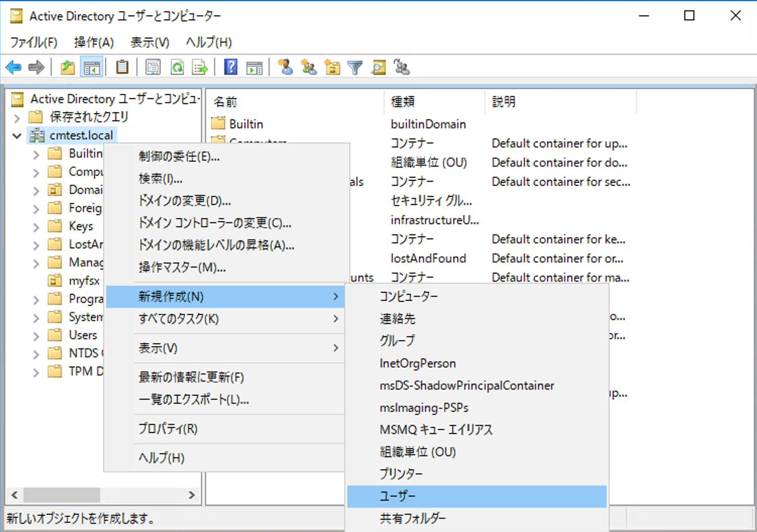Viewport: 757px width, 532px height.
Task: Click the cmtest.local domain icon in tree
Action: [37, 135]
